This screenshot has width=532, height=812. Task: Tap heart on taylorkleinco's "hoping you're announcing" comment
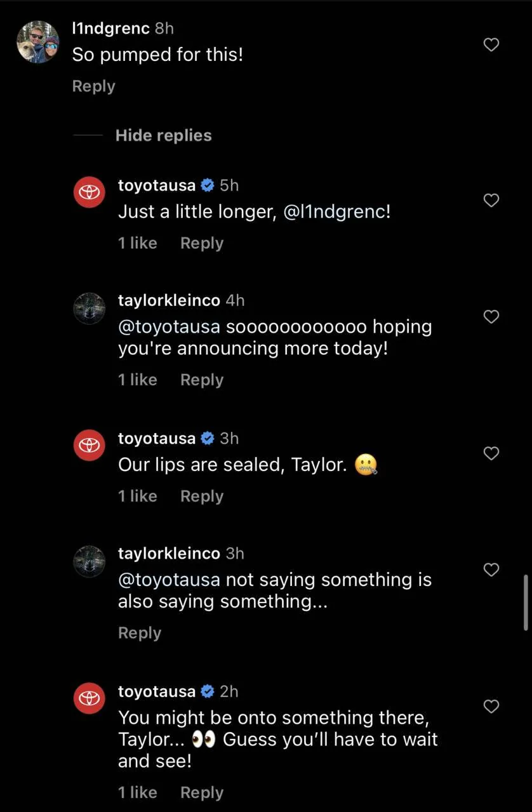click(x=491, y=316)
